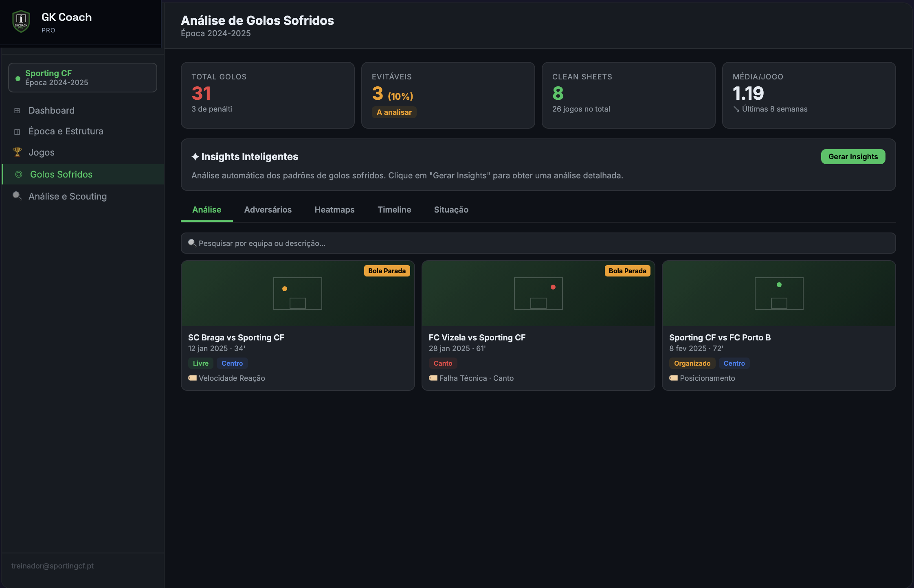The image size is (914, 588).
Task: Open the Sporting CF vs FC Porto B pitch thumbnail
Action: pyautogui.click(x=779, y=294)
